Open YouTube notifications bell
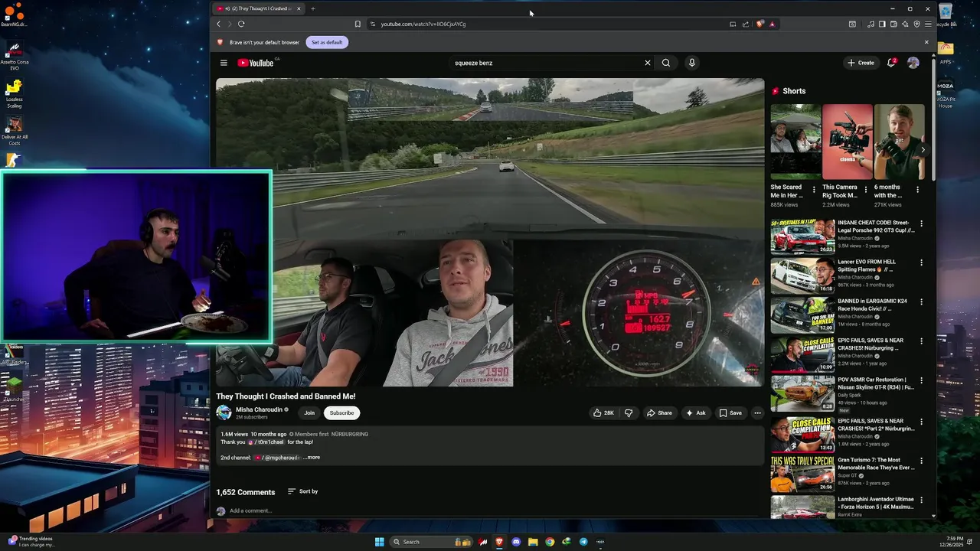Viewport: 980px width, 551px height. click(x=891, y=63)
